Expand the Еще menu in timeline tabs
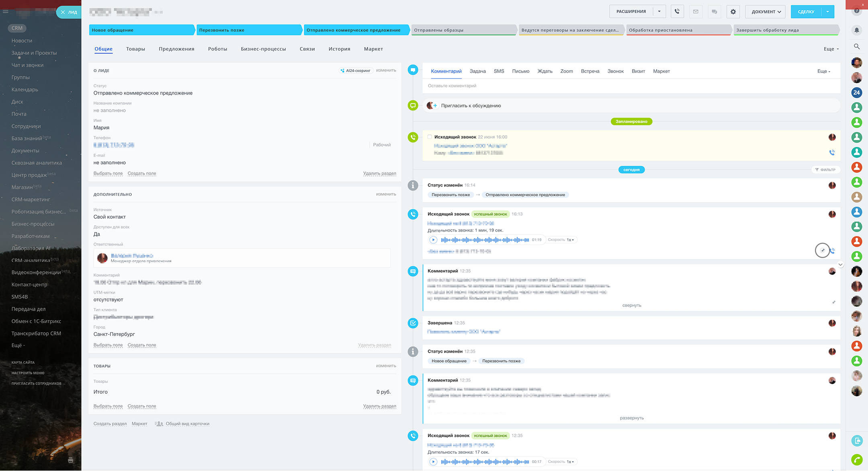Image resolution: width=868 pixels, height=471 pixels. point(823,71)
